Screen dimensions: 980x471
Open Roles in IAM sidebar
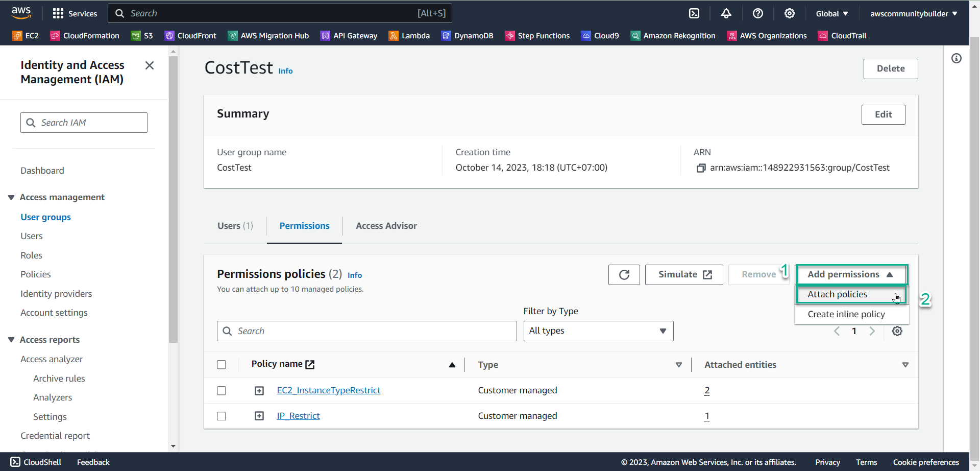coord(31,255)
